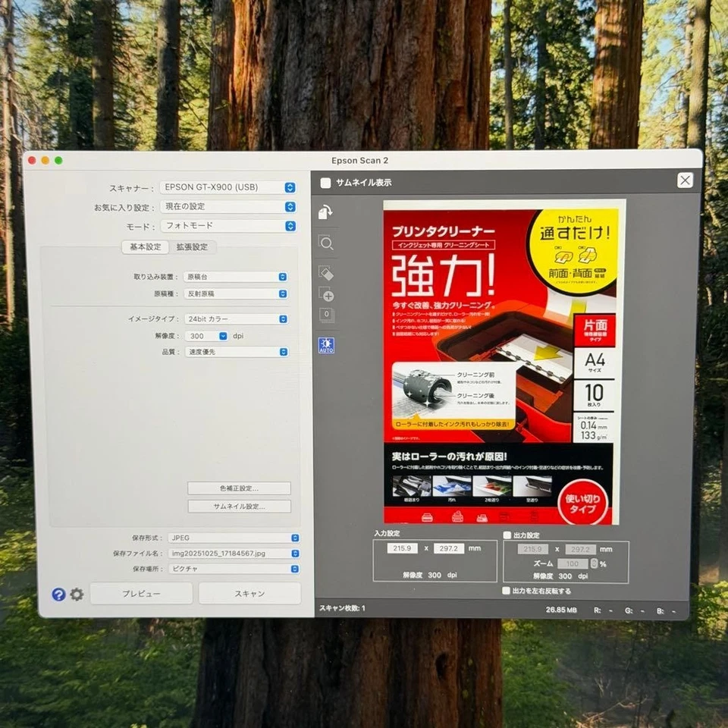
Task: Open the モード dropdown フォトモード
Action: 228,226
